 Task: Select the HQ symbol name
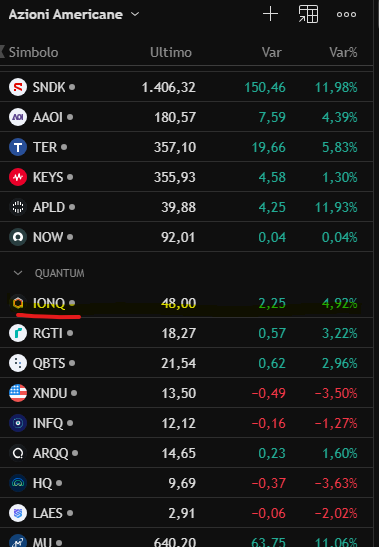coord(42,483)
